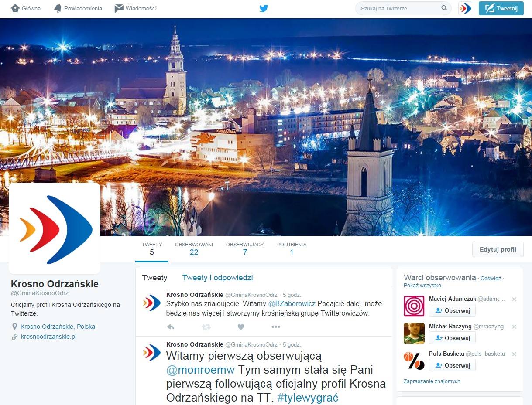Open Wiadomości envelope messages
The width and height of the screenshot is (532, 405).
pyautogui.click(x=119, y=8)
